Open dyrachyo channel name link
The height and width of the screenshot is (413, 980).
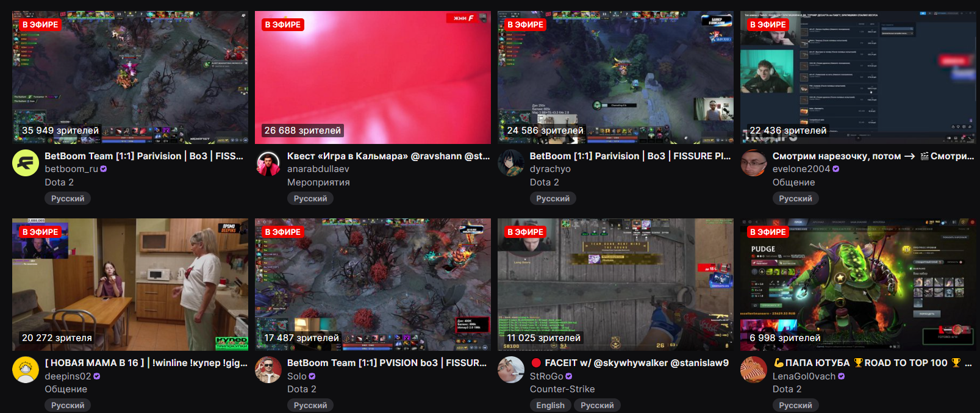(x=550, y=169)
